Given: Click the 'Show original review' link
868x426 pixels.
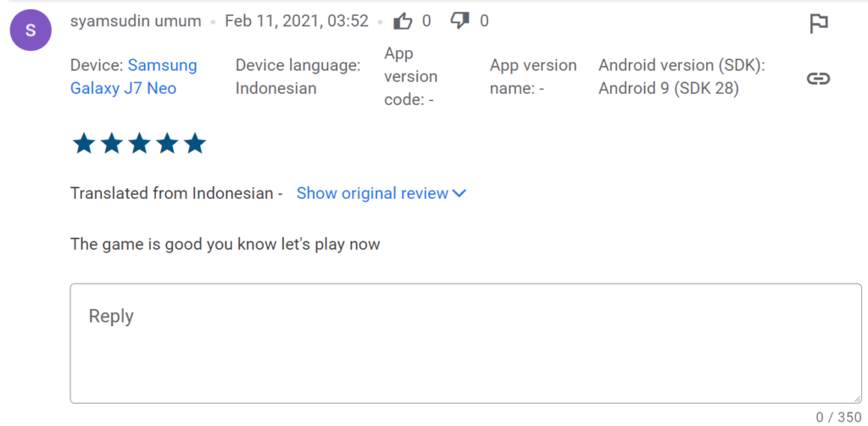Looking at the screenshot, I should [x=372, y=194].
